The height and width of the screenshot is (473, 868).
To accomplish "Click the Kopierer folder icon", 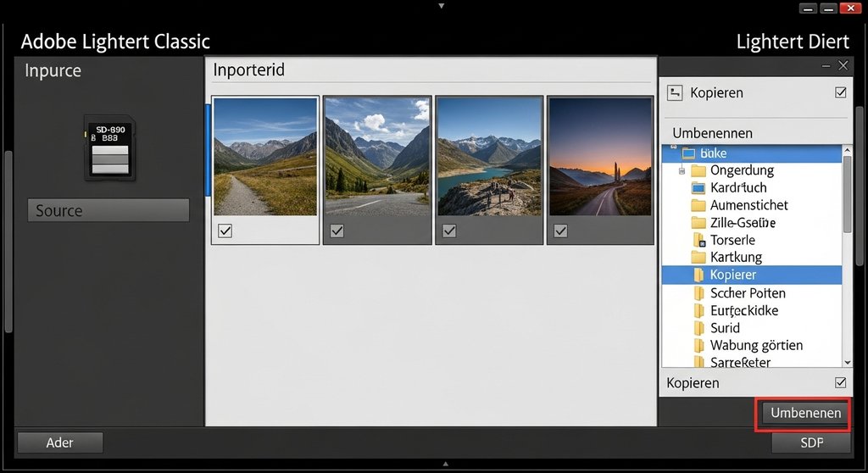I will 699,275.
